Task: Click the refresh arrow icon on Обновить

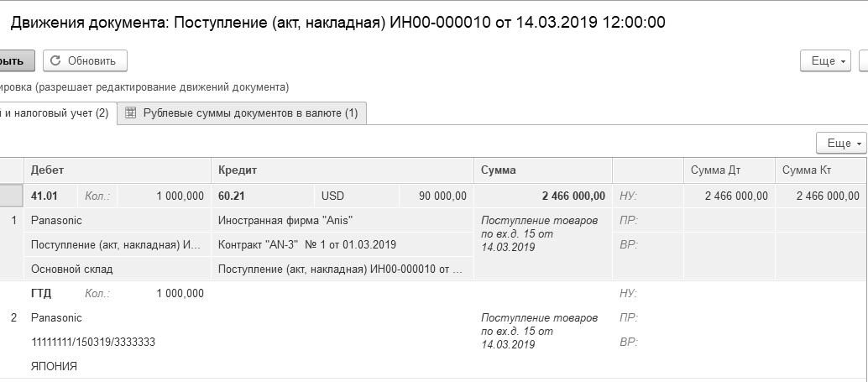Action: tap(56, 60)
